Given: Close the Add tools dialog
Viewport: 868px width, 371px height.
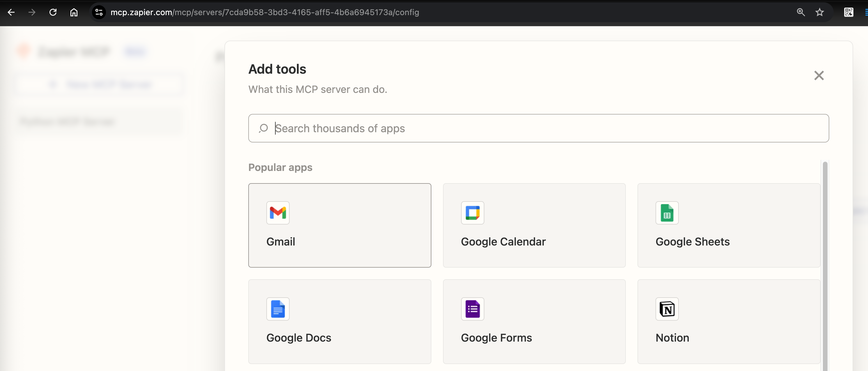Looking at the screenshot, I should tap(819, 75).
